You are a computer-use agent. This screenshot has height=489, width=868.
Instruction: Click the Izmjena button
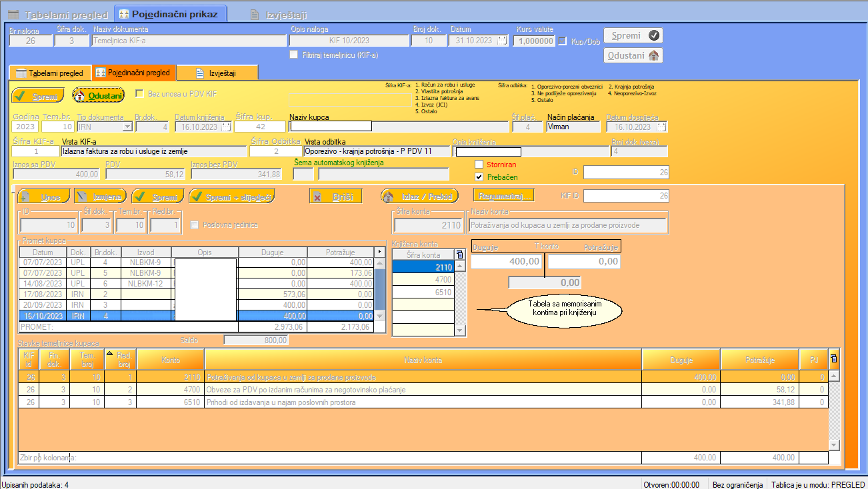pyautogui.click(x=99, y=197)
